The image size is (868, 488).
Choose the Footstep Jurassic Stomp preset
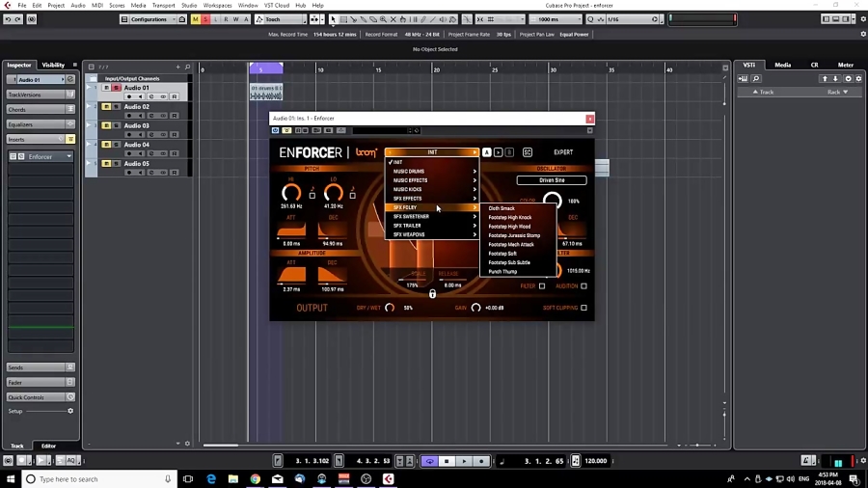click(x=514, y=235)
